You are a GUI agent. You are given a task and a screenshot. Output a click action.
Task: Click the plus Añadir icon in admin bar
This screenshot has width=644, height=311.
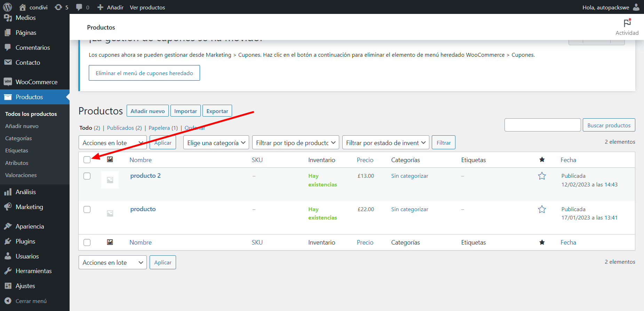(x=100, y=7)
